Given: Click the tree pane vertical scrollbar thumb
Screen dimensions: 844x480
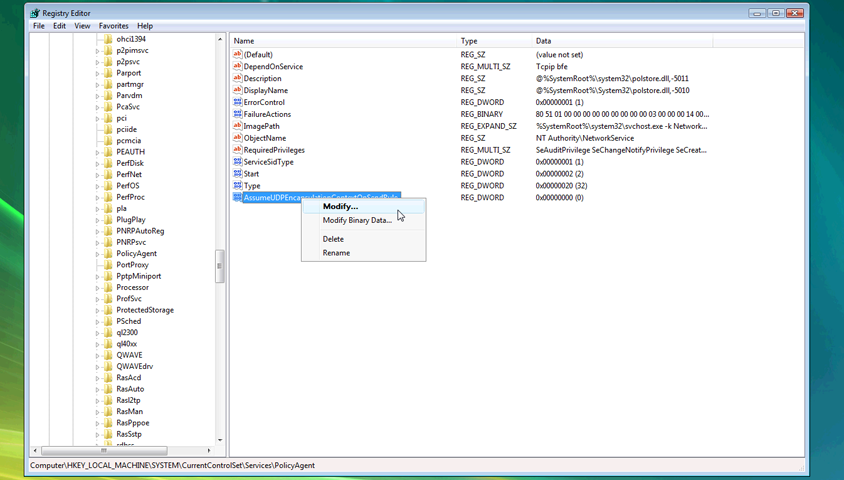Looking at the screenshot, I should click(220, 266).
